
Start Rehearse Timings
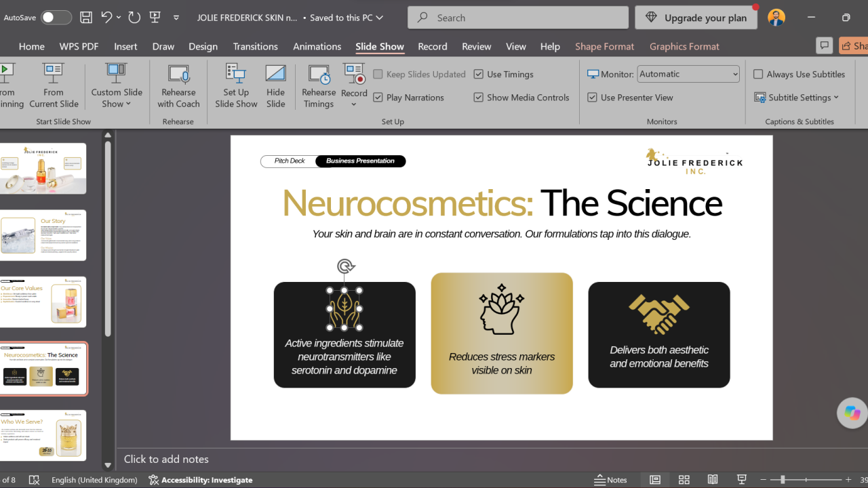(319, 85)
